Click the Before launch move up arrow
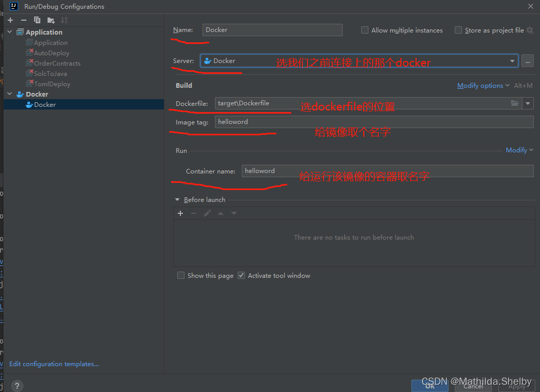The width and height of the screenshot is (540, 392). (221, 213)
